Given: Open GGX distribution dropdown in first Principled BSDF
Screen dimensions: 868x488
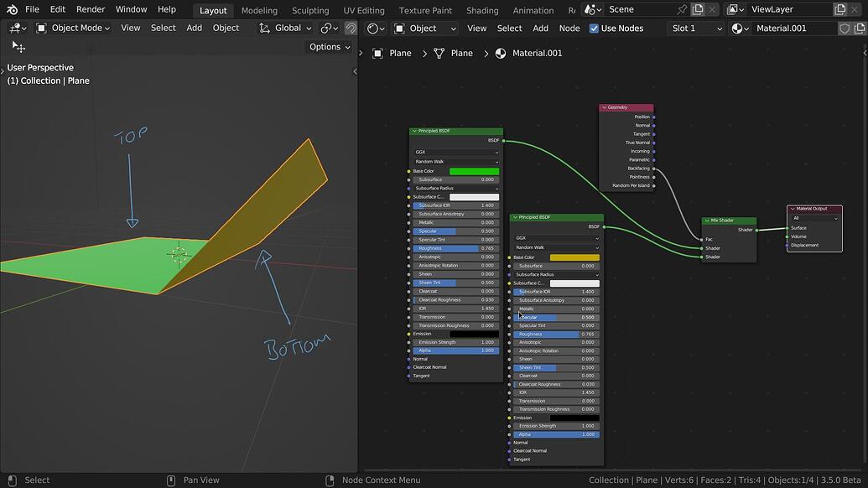Looking at the screenshot, I should click(456, 152).
